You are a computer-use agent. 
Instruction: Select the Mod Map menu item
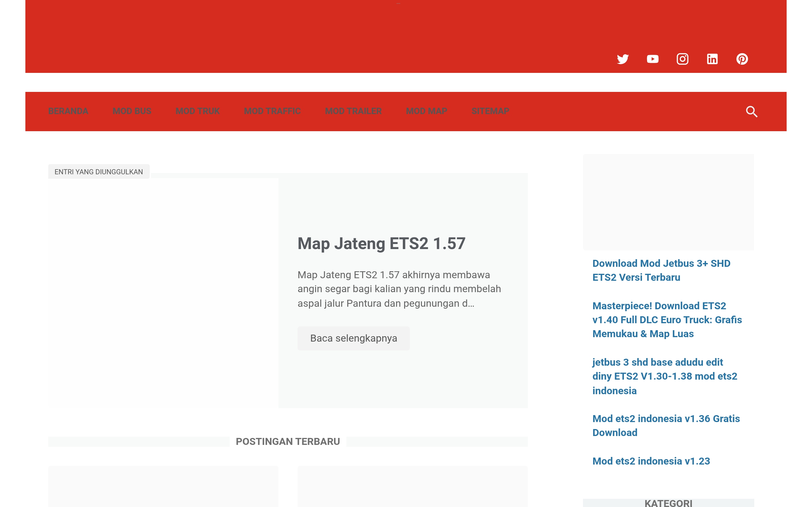pyautogui.click(x=426, y=111)
